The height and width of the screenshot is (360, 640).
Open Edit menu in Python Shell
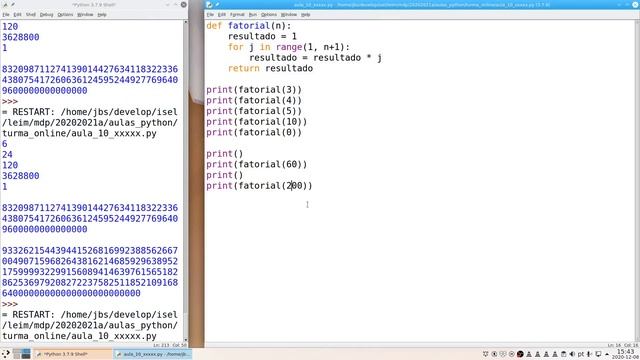coord(17,14)
